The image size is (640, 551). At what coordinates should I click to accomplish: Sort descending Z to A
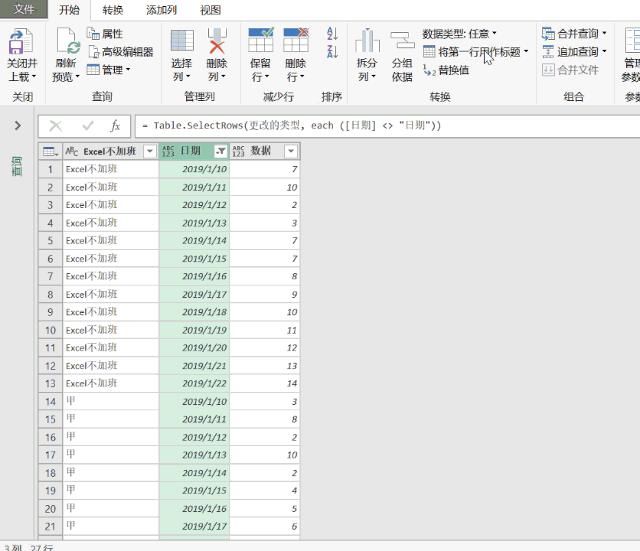click(x=332, y=52)
